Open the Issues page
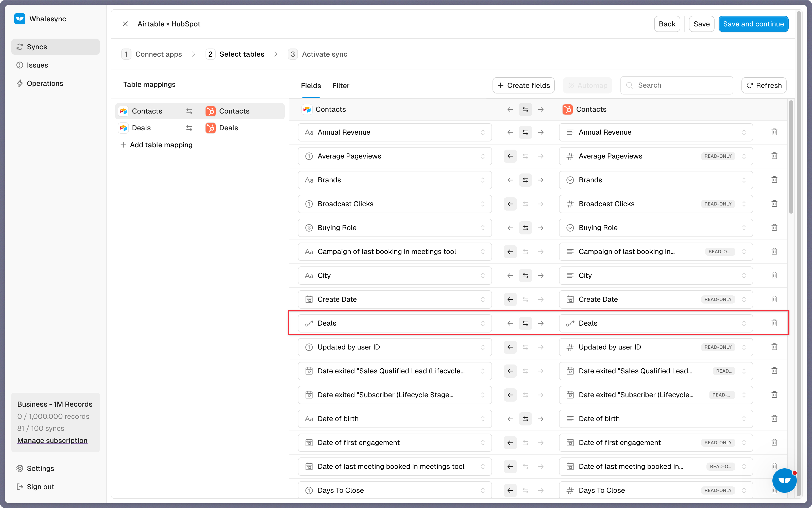The image size is (812, 508). pos(55,65)
